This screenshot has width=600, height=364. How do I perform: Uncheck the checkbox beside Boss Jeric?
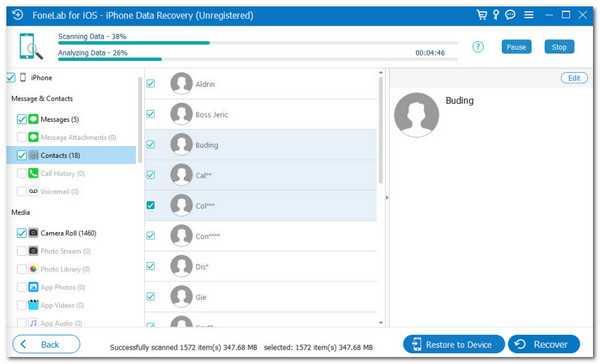coord(151,114)
